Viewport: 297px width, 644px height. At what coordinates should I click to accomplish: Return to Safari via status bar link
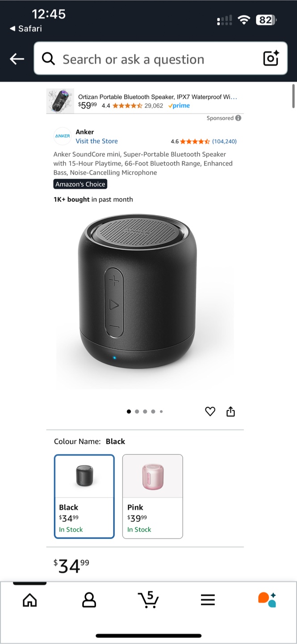(26, 29)
